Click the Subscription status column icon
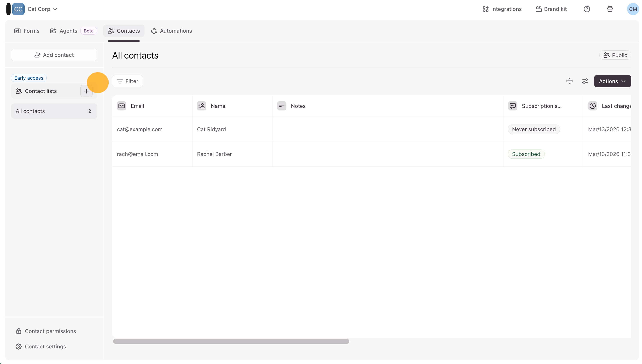The image size is (642, 364). tap(512, 106)
